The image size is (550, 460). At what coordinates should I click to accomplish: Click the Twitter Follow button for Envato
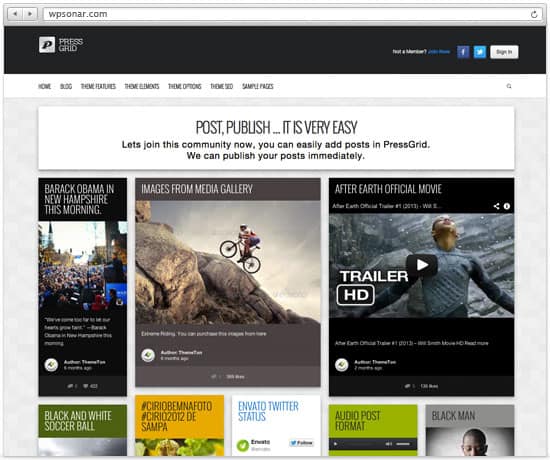(301, 443)
